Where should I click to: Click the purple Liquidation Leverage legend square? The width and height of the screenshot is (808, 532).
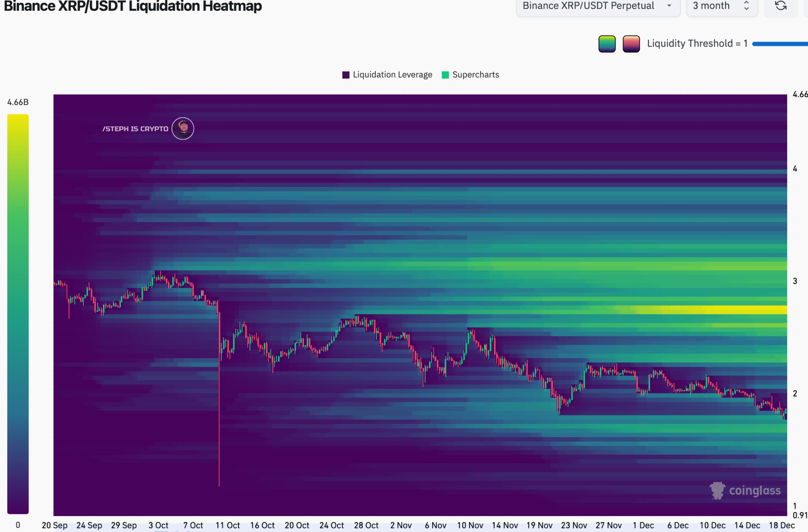(345, 75)
